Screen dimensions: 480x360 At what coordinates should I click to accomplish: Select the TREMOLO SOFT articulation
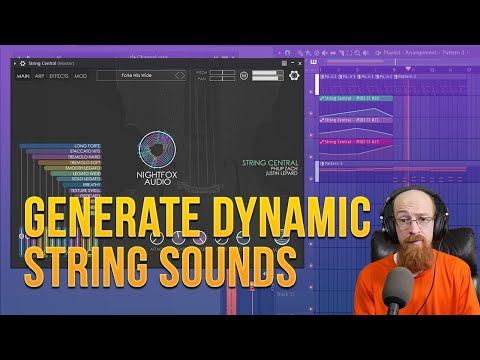click(69, 162)
